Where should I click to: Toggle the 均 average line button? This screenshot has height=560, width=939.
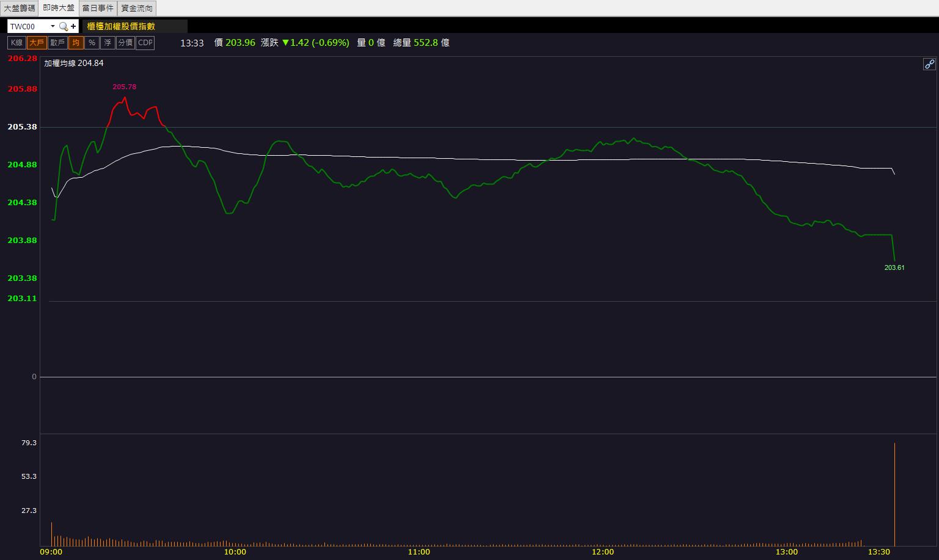(x=76, y=43)
